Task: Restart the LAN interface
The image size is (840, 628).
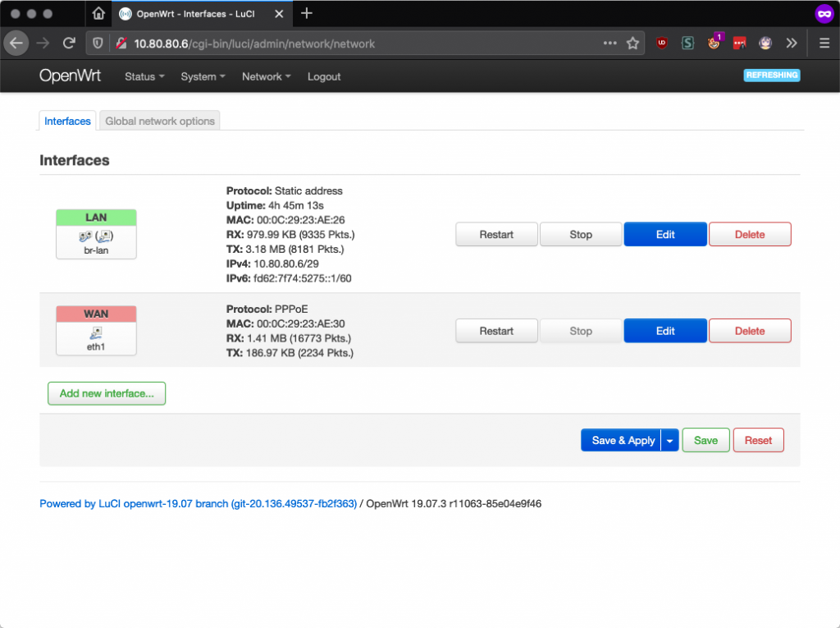Action: (496, 234)
